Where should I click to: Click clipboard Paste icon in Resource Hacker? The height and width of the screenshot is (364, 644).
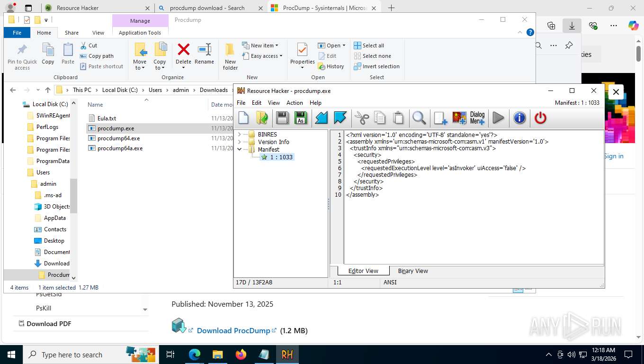pos(398,118)
